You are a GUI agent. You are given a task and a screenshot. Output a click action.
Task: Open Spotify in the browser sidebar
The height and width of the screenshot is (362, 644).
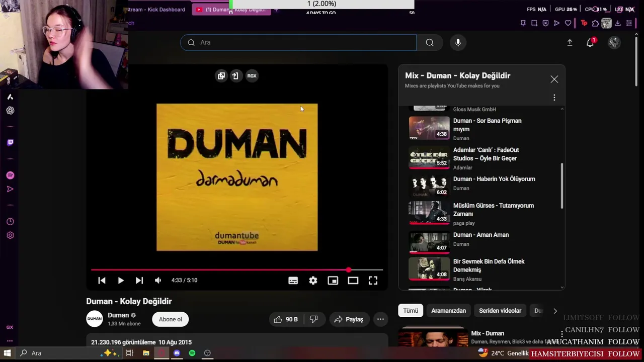pos(10,175)
